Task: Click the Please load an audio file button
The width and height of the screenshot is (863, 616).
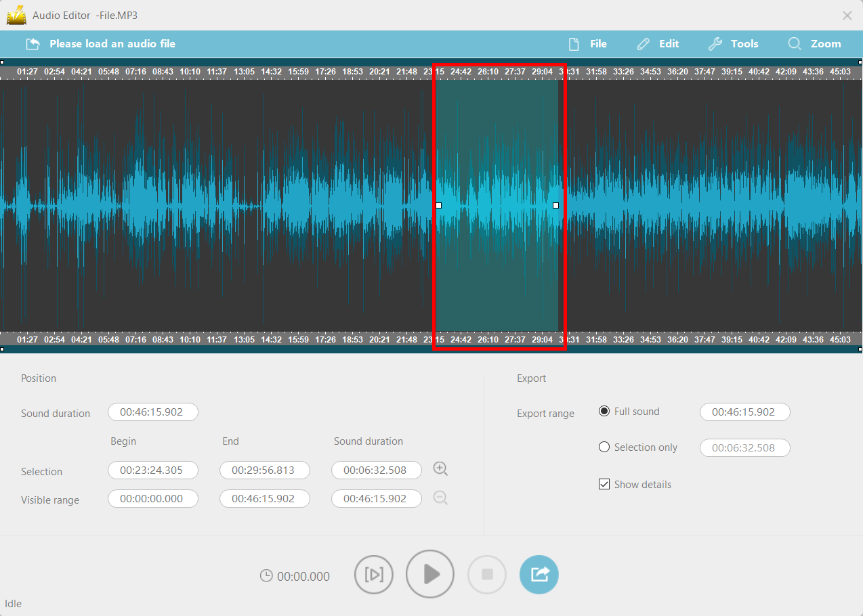Action: click(x=112, y=43)
